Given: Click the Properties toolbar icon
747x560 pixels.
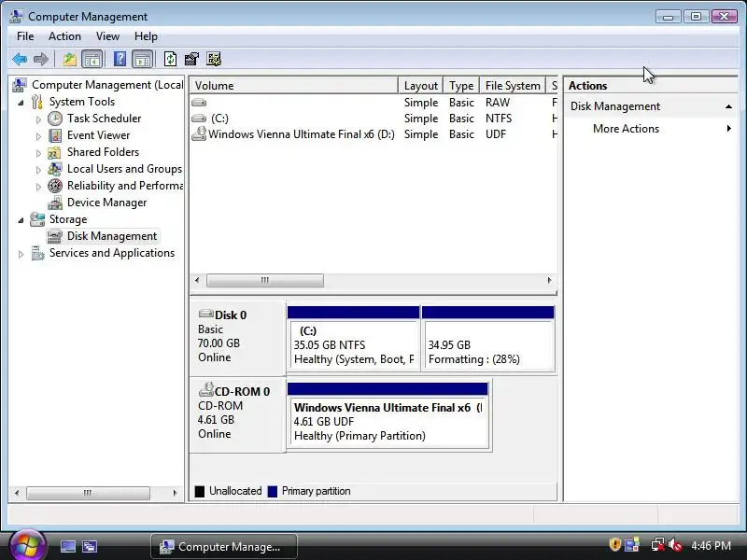Looking at the screenshot, I should tap(191, 59).
